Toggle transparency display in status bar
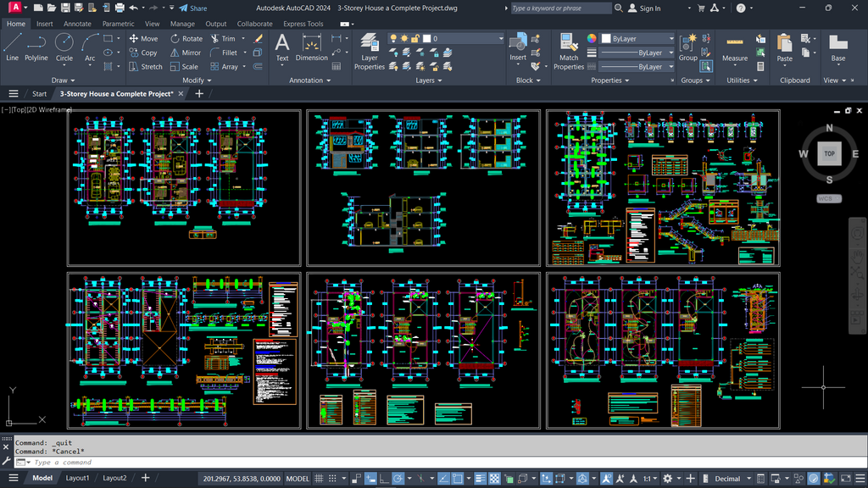This screenshot has height=488, width=868. click(494, 479)
